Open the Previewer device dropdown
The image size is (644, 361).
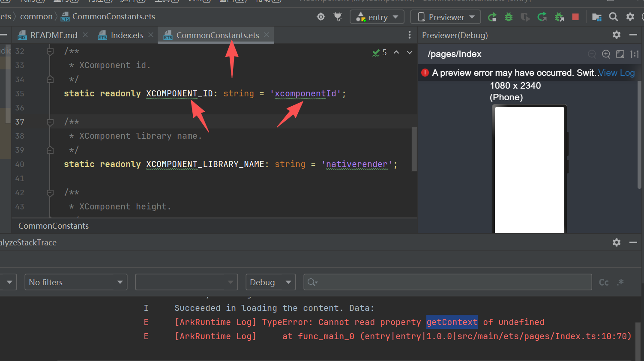click(x=446, y=17)
